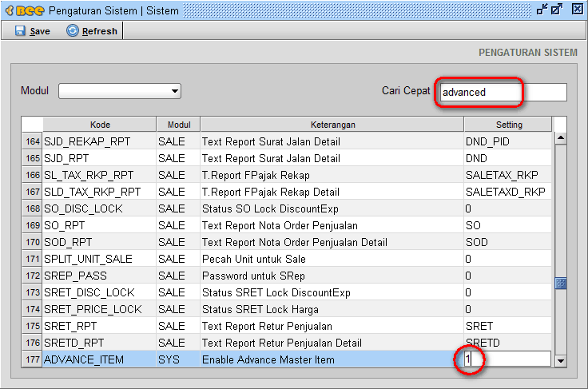This screenshot has height=389, width=588.
Task: Close the Pengaturan Sistem window
Action: [x=578, y=9]
